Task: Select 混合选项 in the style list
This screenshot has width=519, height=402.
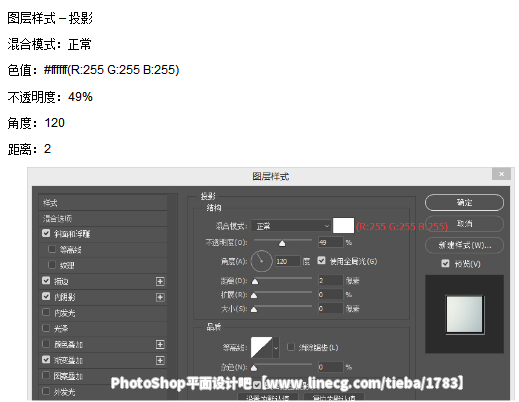Action: coord(103,219)
